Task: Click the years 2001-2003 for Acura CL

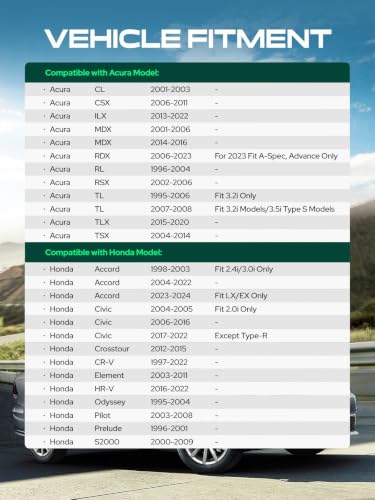Action: 170,89
